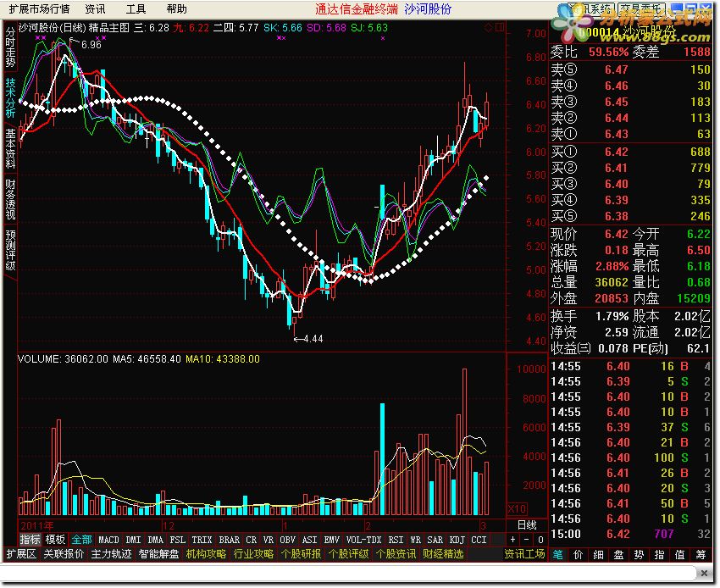Click the square window icon beside the diamond

pyautogui.click(x=499, y=28)
